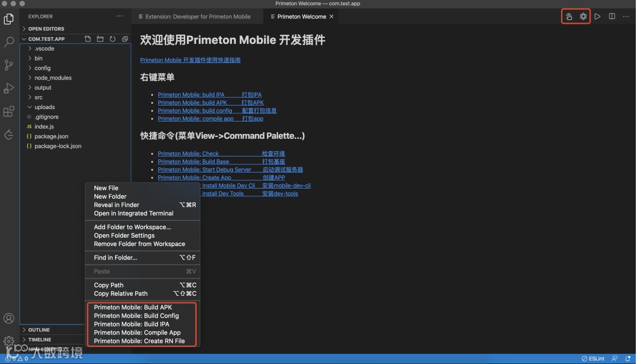Click the Primeton Mobile: build IPA link
The height and width of the screenshot is (364, 637).
[x=209, y=95]
